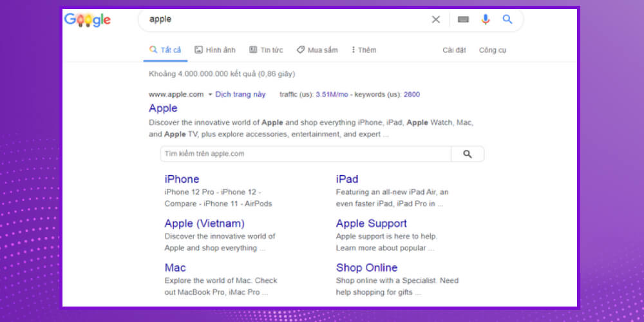644x322 pixels.
Task: Click the result count text Khoảng 4.000.000.000
Action: point(222,74)
